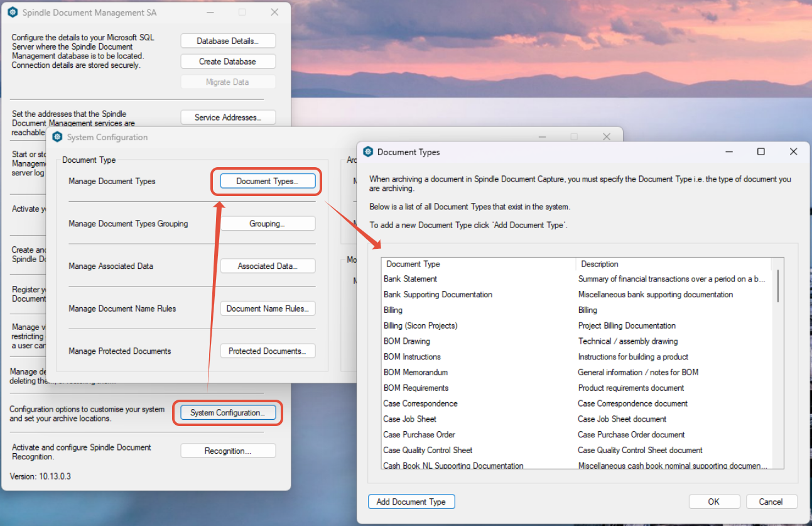Sort by the Document Type column header
This screenshot has height=526, width=812.
tap(479, 264)
